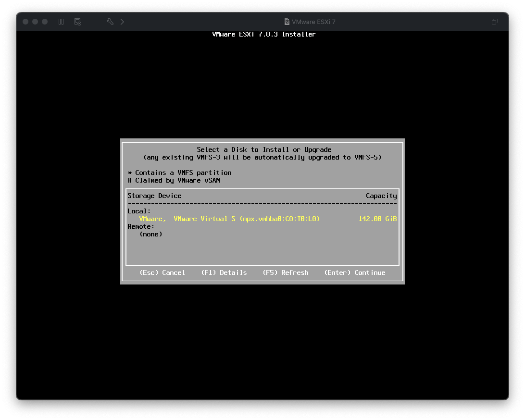Viewport: 525px width, 420px height.
Task: Zoom the VM window with third traffic light
Action: point(45,22)
